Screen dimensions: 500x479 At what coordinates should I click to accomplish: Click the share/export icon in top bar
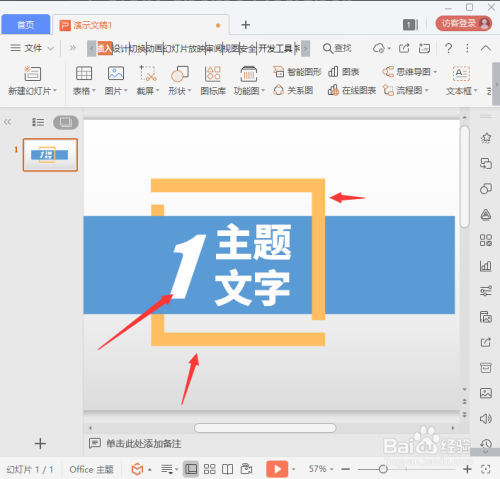pyautogui.click(x=404, y=48)
